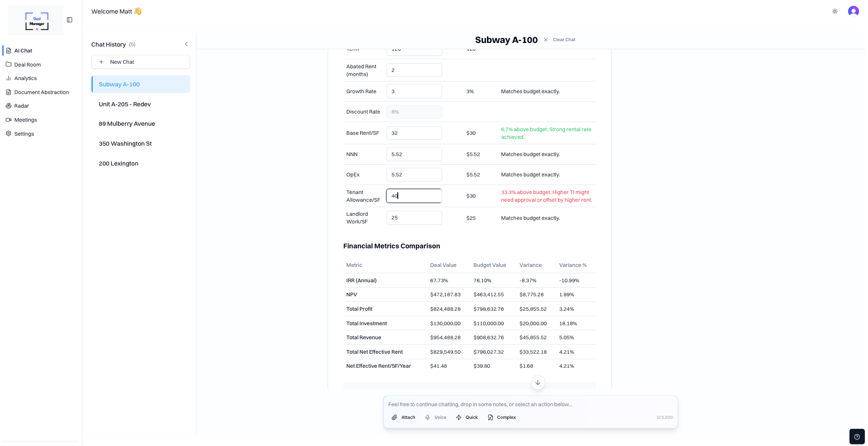Click the Deal Manager logo

[37, 21]
